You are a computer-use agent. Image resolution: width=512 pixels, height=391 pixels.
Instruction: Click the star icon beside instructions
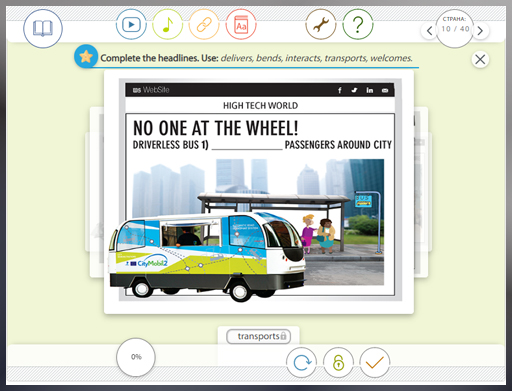coord(86,56)
